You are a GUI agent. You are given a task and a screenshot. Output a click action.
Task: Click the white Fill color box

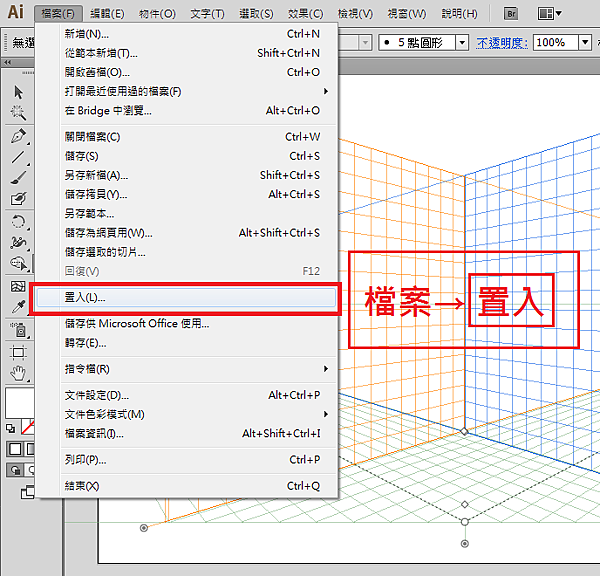[x=20, y=403]
